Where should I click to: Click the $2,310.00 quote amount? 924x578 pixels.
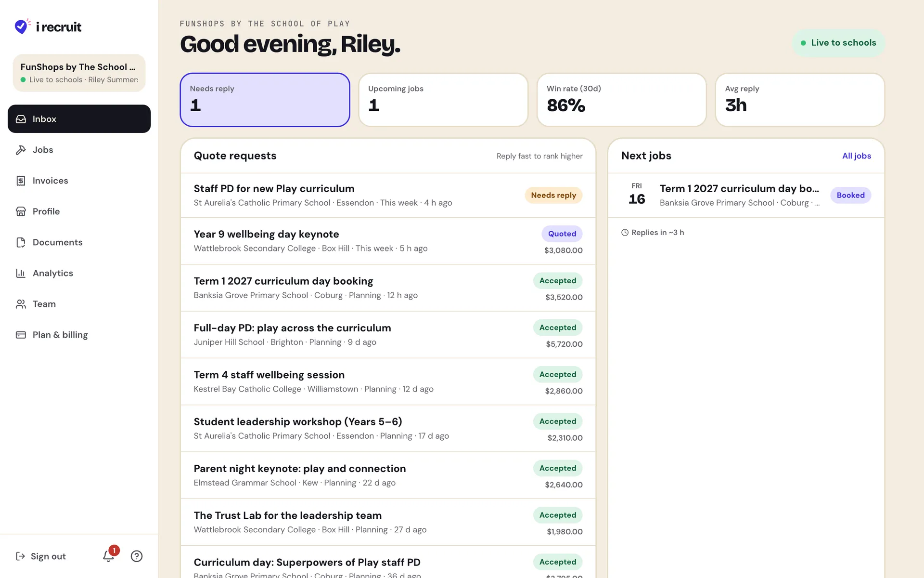point(565,438)
